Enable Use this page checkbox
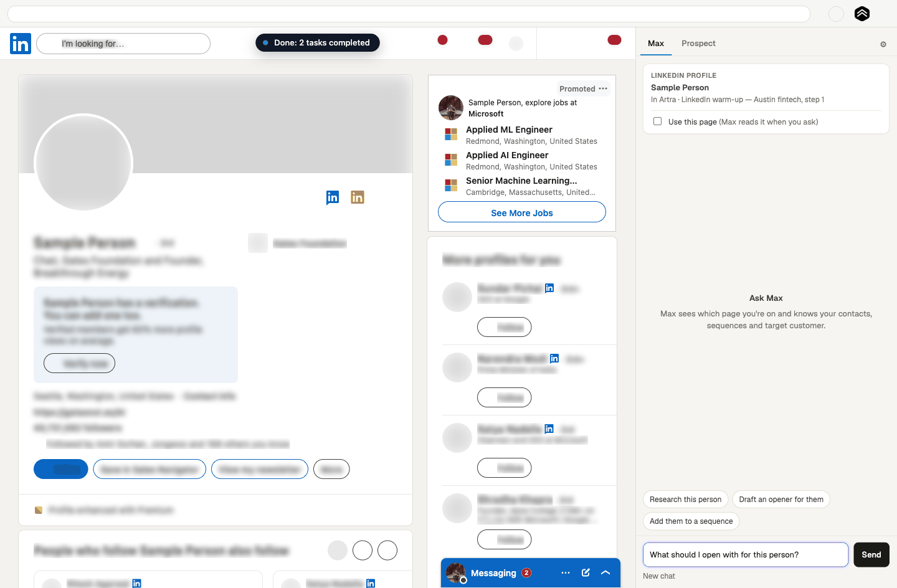Screen dimensions: 897x588 click(657, 121)
